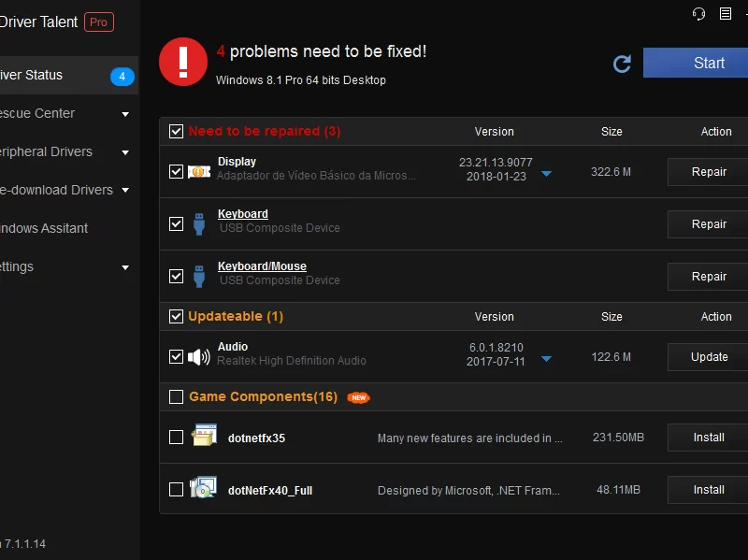Image resolution: width=748 pixels, height=560 pixels.
Task: Click the Pro badge next to Driver Talent
Action: coord(99,22)
